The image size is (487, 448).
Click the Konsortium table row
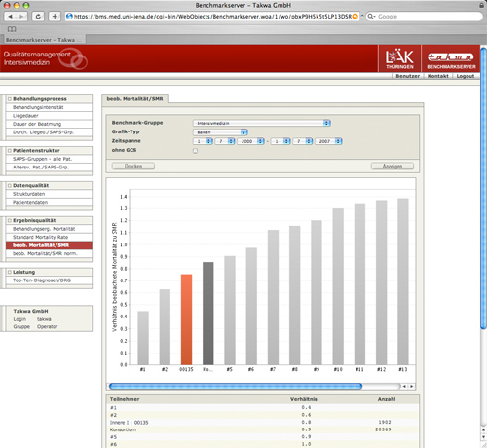click(x=262, y=429)
